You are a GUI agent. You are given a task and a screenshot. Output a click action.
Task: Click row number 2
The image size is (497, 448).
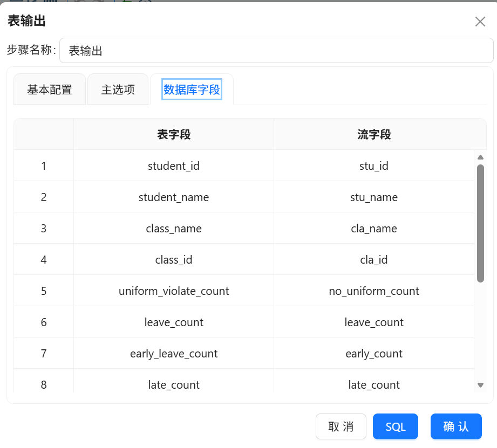[44, 197]
